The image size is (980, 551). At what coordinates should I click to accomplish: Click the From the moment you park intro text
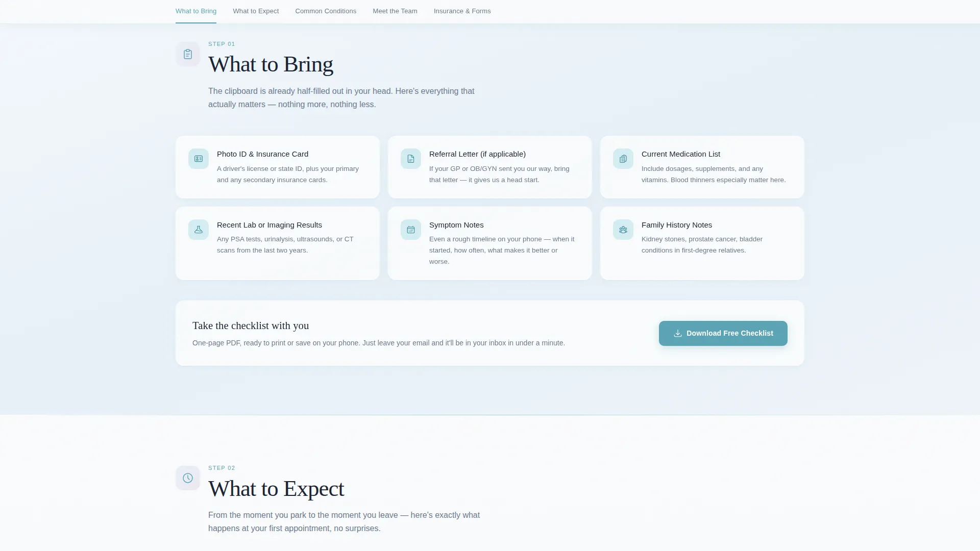(344, 522)
